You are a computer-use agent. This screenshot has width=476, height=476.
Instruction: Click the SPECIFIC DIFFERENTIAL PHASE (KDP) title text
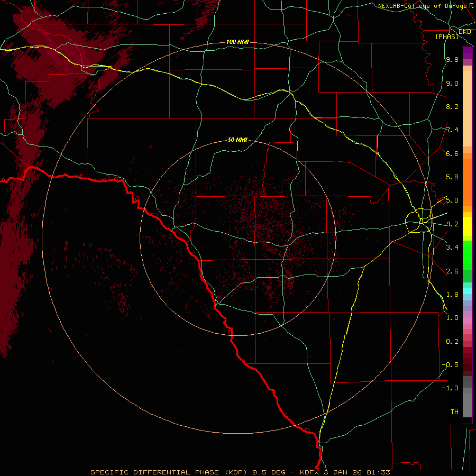[170, 472]
